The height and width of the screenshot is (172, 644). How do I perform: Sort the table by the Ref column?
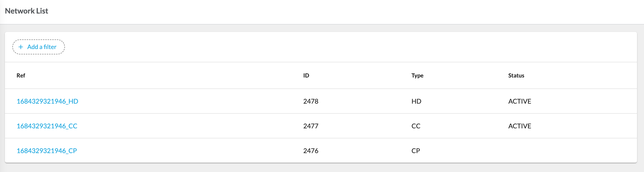click(21, 76)
